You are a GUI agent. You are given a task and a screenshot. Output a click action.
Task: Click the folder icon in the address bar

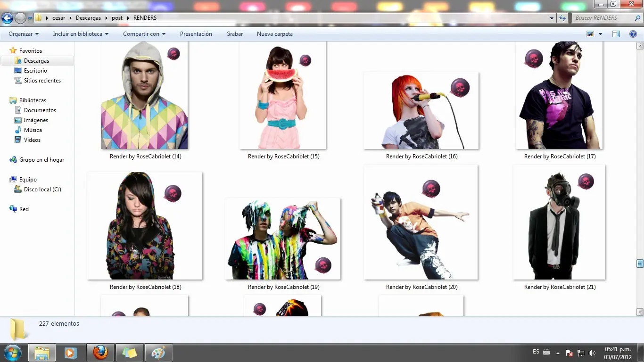point(39,18)
